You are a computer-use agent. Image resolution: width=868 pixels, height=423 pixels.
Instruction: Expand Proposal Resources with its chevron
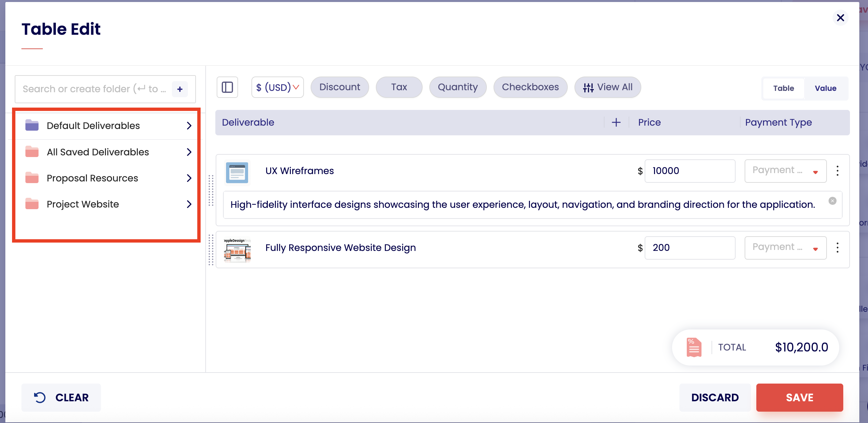click(189, 178)
